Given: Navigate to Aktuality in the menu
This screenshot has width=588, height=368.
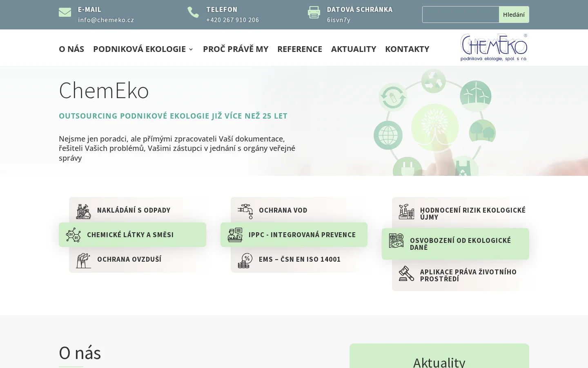Looking at the screenshot, I should point(354,49).
